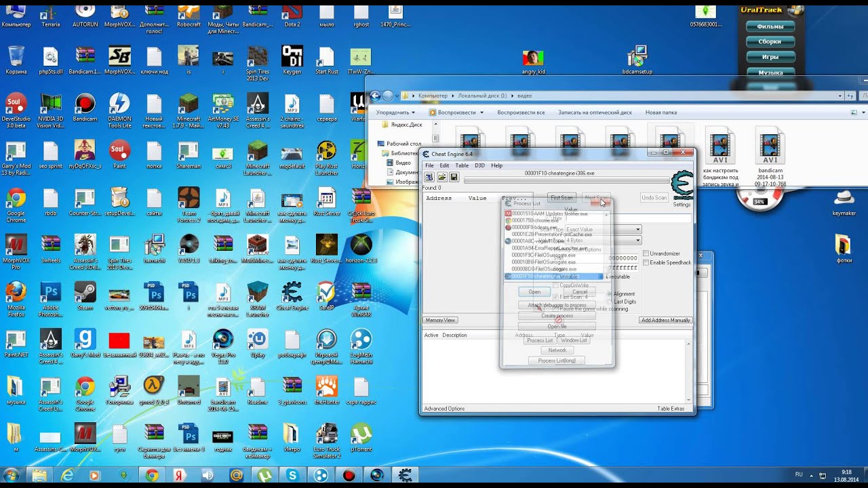
Task: Click the First Scan button
Action: pyautogui.click(x=561, y=198)
